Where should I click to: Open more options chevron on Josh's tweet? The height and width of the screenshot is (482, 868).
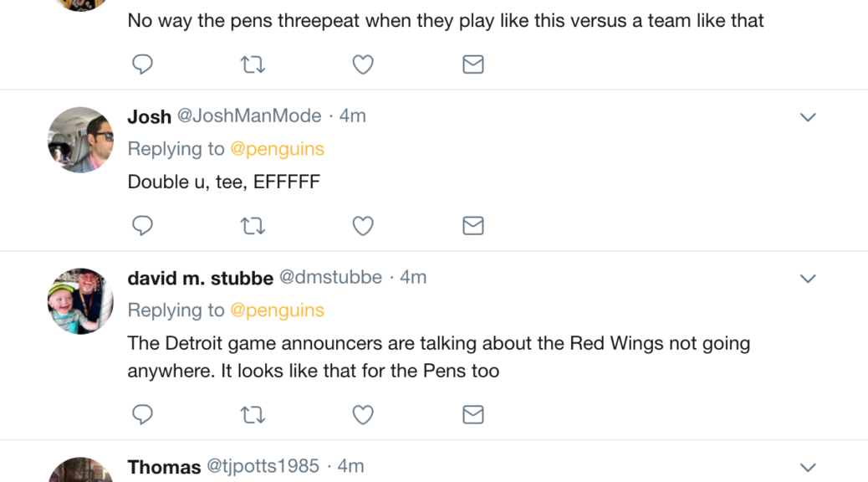click(x=808, y=117)
